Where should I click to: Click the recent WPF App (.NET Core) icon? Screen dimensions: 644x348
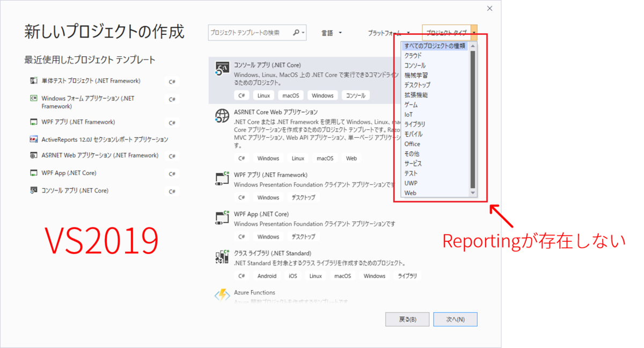[x=33, y=173]
